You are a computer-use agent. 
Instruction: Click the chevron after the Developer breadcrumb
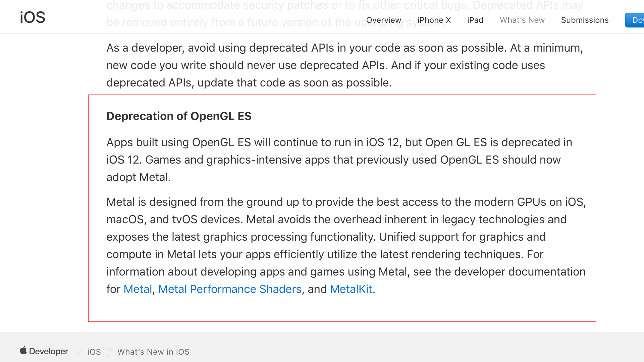pyautogui.click(x=78, y=351)
